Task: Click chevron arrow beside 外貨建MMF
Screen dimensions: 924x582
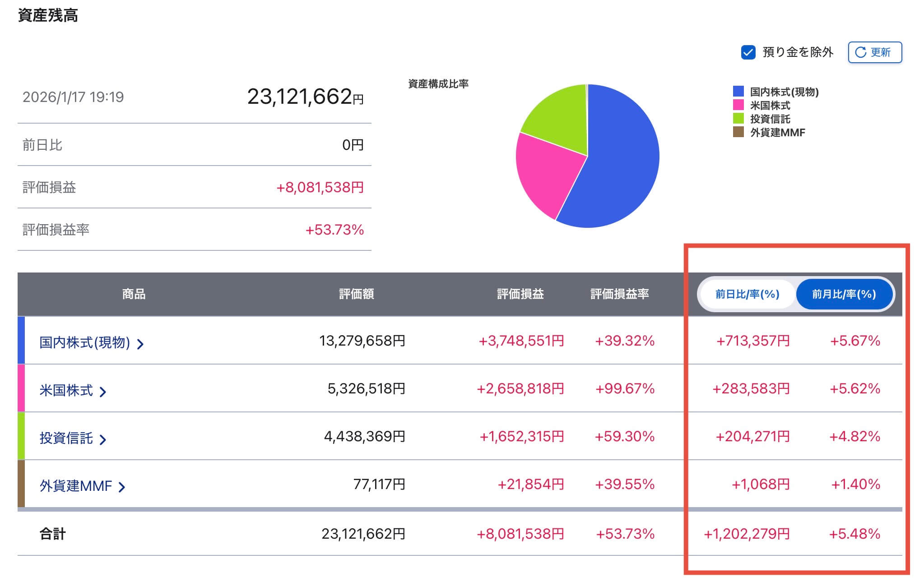Action: [122, 487]
